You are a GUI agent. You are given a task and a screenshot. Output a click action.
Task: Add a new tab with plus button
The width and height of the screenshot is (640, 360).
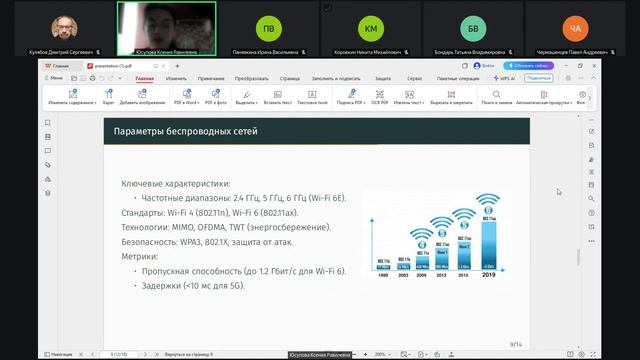click(x=177, y=66)
